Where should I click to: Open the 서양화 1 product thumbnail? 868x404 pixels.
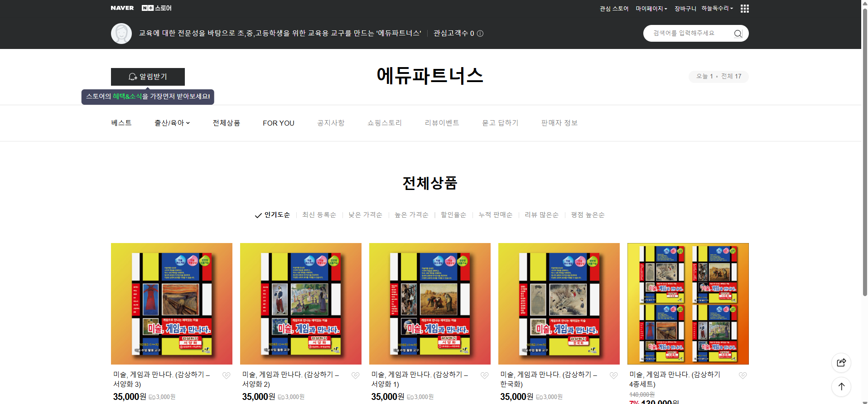coord(430,304)
